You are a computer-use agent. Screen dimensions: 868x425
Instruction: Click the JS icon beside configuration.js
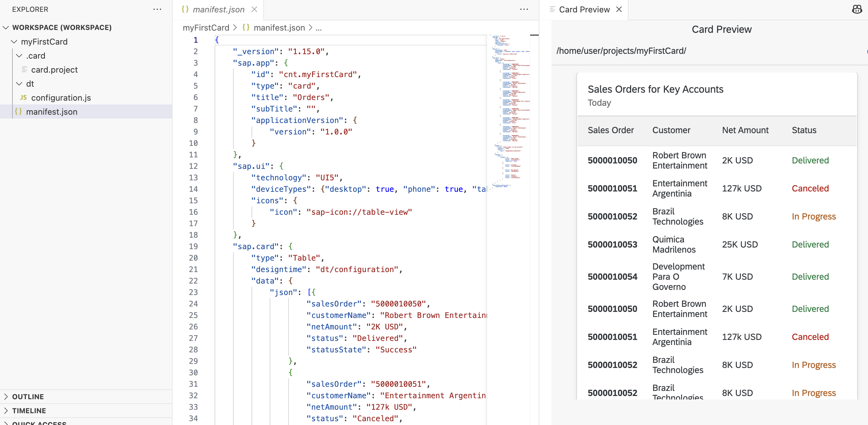coord(23,98)
